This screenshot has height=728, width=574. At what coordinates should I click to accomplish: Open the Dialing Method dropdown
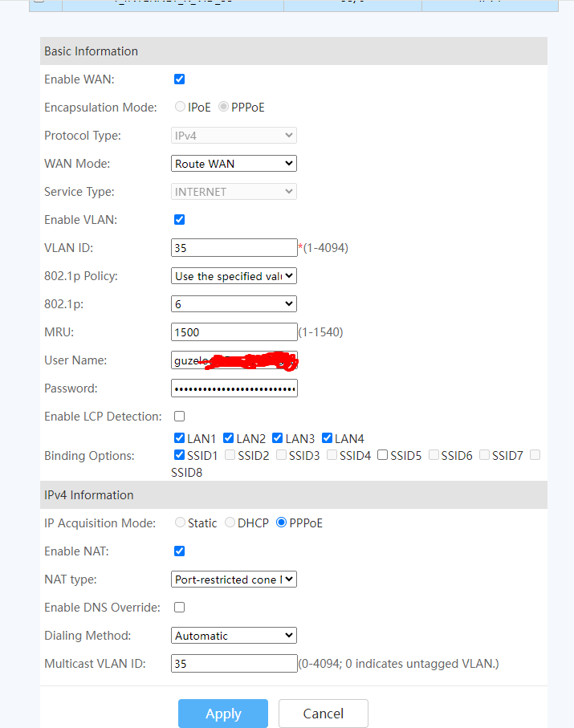pos(234,636)
